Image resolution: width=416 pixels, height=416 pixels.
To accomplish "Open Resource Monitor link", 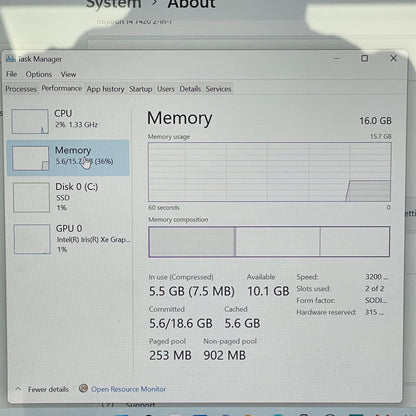I will [129, 389].
